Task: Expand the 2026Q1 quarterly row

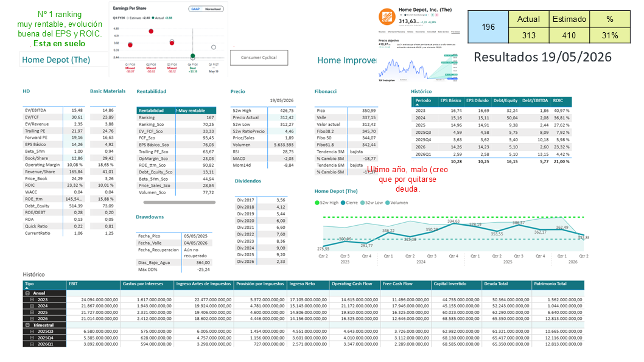Action: tap(32, 344)
